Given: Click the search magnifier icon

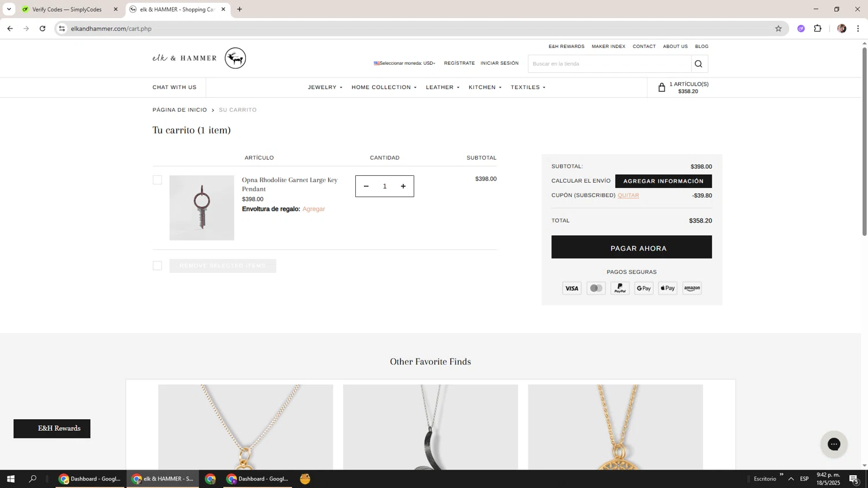Looking at the screenshot, I should tap(698, 64).
